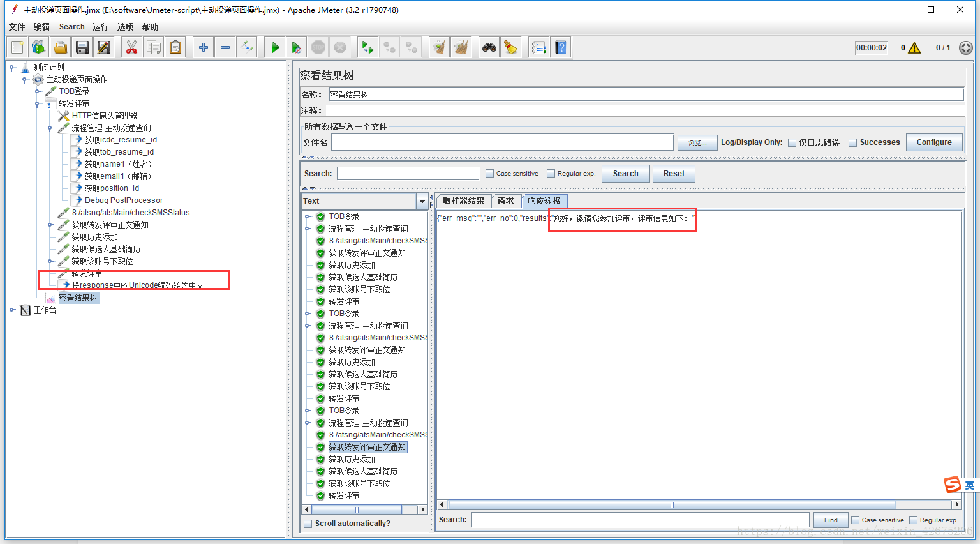Click the Sogou input method tray icon
The width and height of the screenshot is (980, 544).
(953, 485)
